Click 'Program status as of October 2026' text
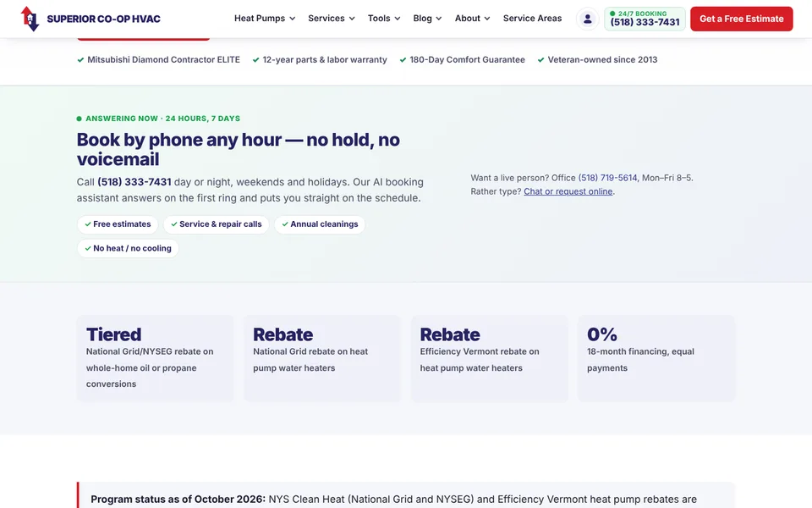Viewport: 812px width, 508px height. coord(178,500)
